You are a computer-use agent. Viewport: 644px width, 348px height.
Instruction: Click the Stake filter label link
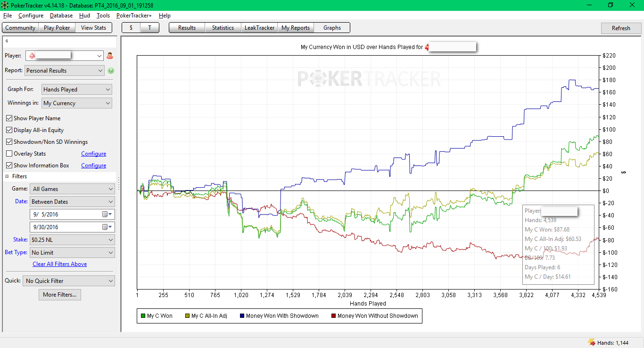(x=20, y=240)
